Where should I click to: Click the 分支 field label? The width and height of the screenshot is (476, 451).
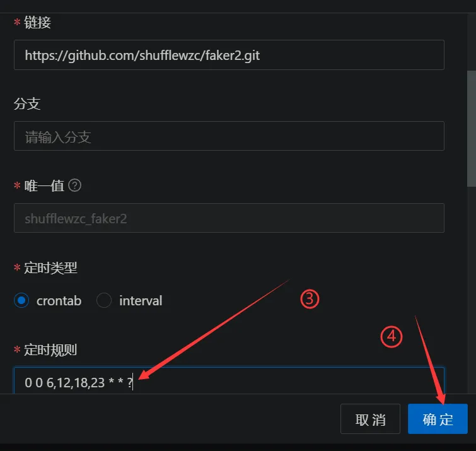(27, 103)
